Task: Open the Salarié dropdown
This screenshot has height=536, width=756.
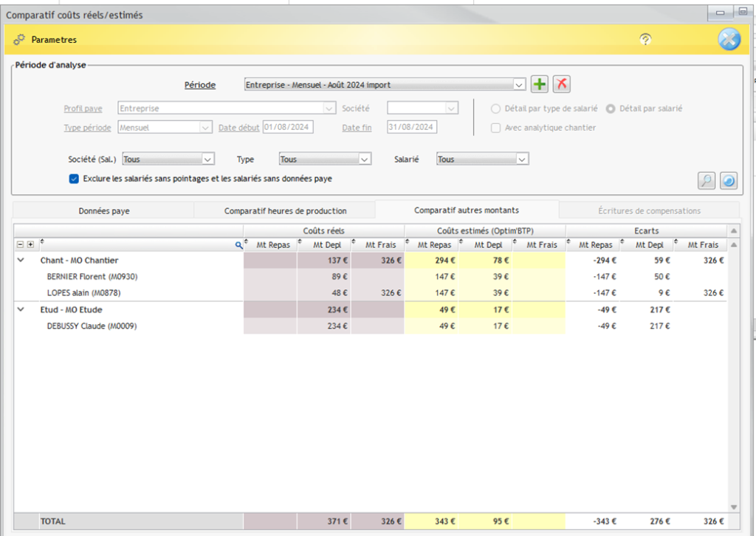Action: tap(523, 158)
